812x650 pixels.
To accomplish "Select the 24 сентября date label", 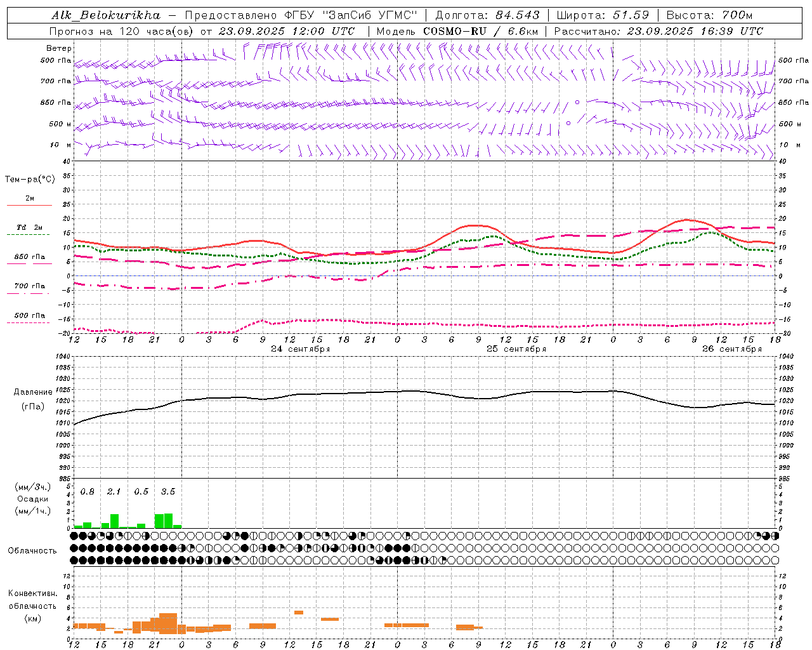I will click(x=300, y=349).
